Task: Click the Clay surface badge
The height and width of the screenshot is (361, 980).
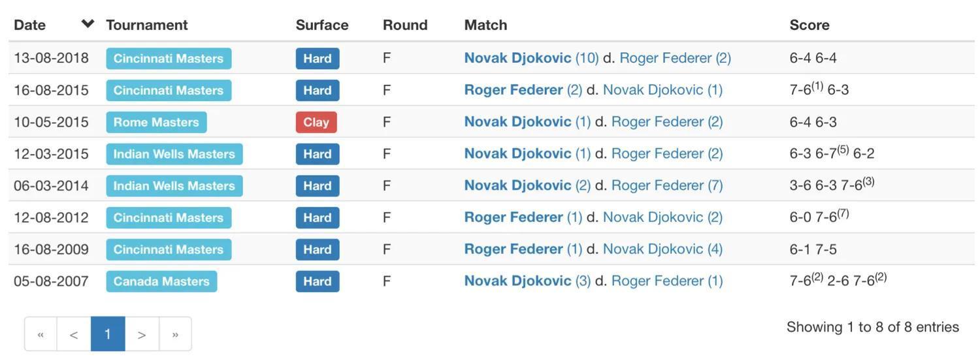Action: coord(316,122)
